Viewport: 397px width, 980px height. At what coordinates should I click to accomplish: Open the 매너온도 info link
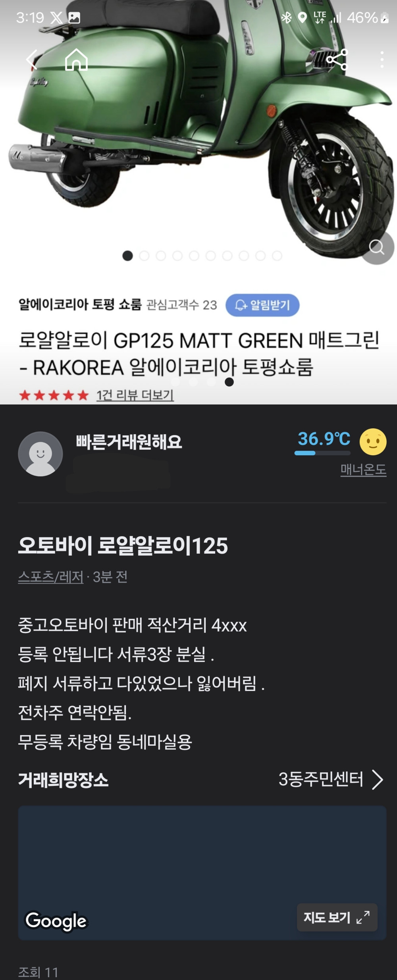tap(363, 470)
